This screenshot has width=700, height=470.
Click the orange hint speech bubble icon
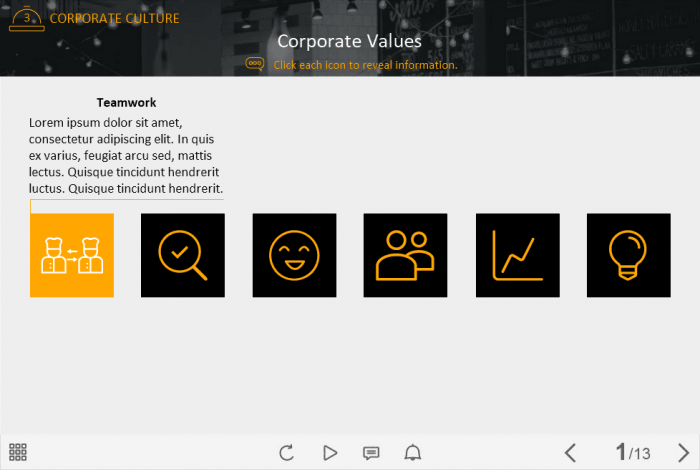255,64
